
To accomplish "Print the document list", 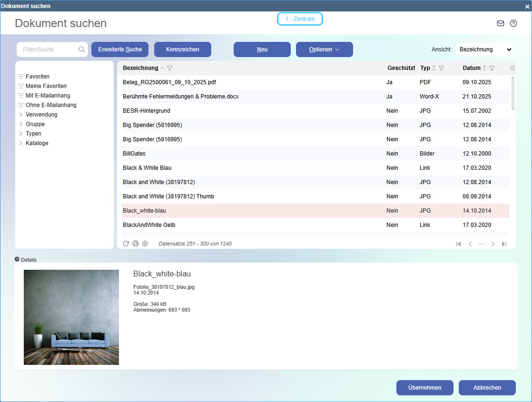I will 135,243.
